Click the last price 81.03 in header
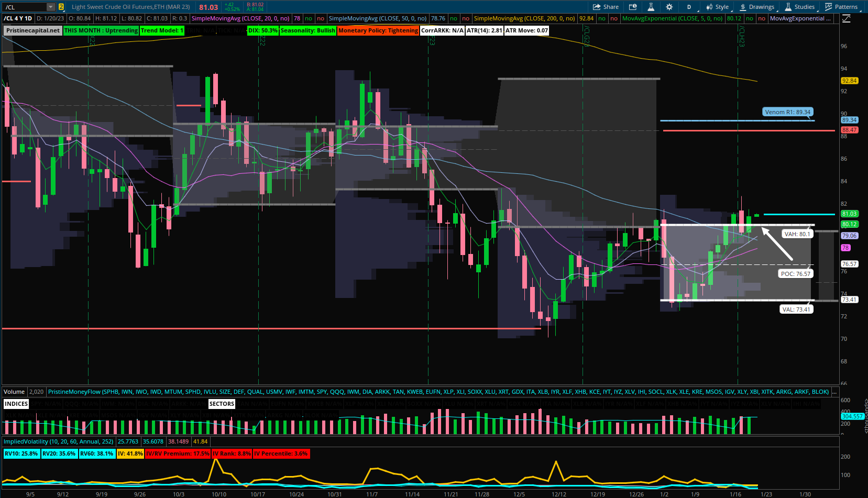Viewport: 868px width, 498px height. [x=208, y=7]
